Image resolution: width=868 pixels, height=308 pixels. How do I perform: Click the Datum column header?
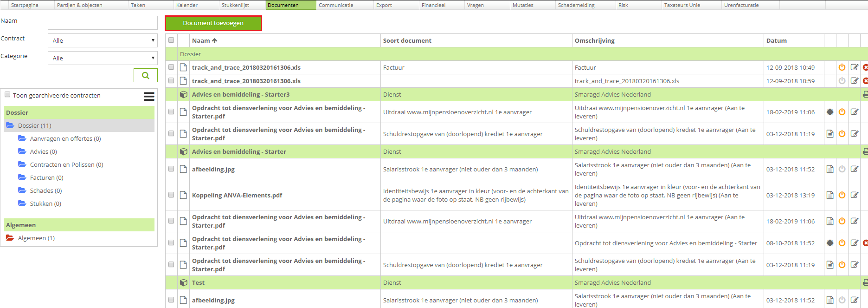click(777, 40)
